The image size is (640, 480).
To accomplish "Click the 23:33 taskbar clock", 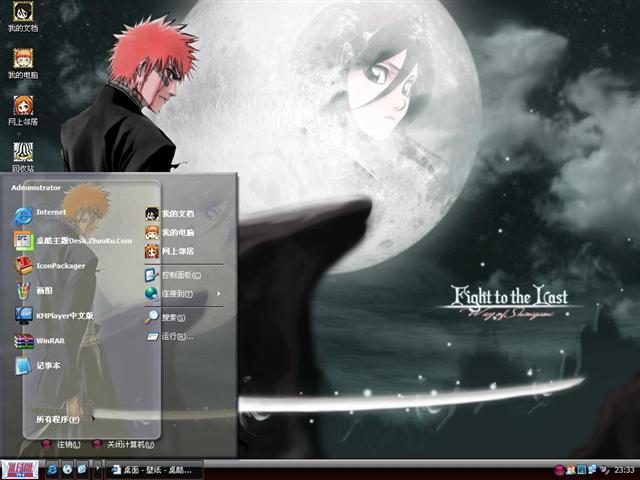I will click(624, 470).
